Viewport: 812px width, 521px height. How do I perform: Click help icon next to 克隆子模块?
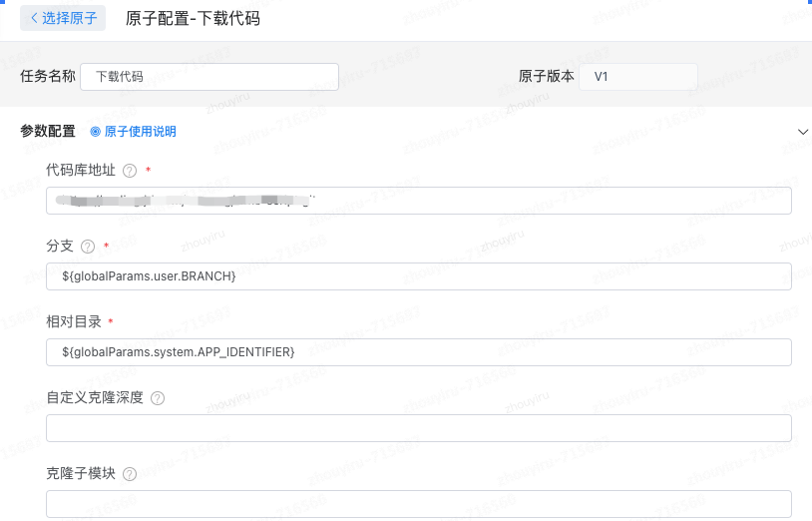click(130, 474)
